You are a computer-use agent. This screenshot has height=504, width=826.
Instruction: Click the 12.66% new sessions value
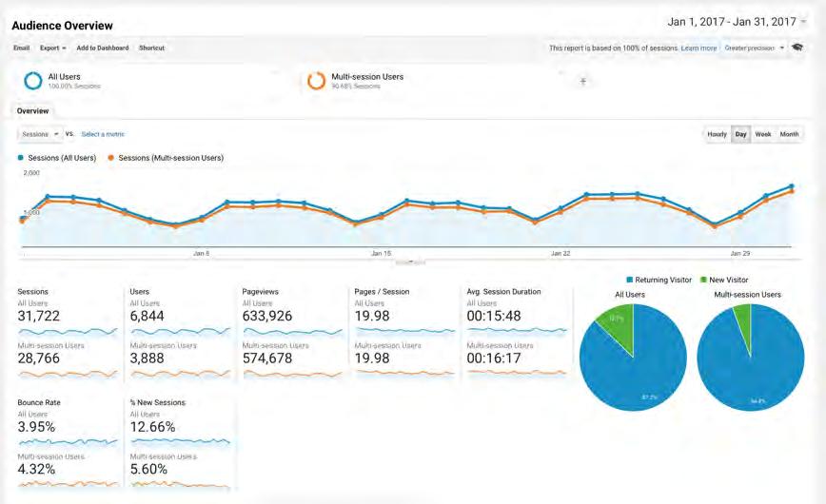(x=153, y=427)
